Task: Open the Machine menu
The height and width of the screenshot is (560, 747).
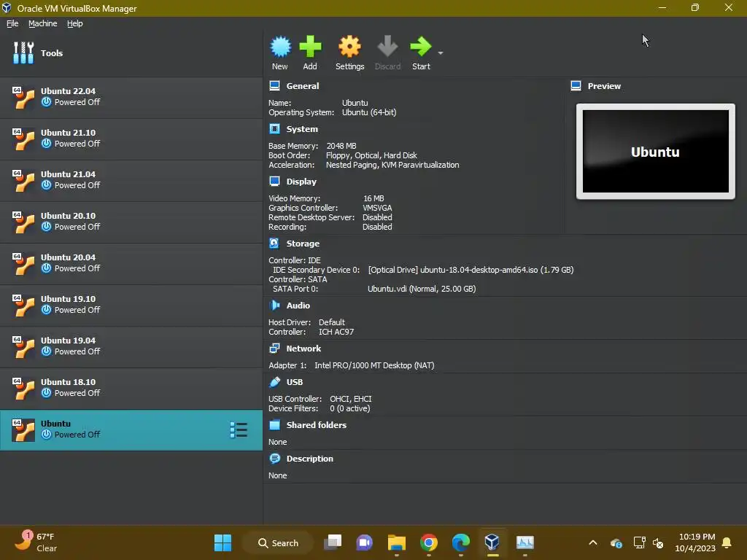Action: tap(43, 23)
